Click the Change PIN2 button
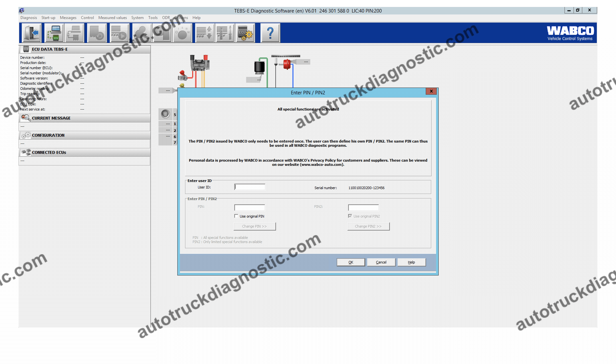 pos(368,226)
